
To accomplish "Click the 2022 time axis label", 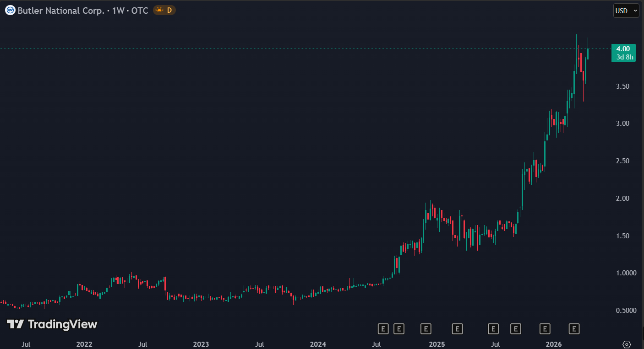I will pos(84,344).
